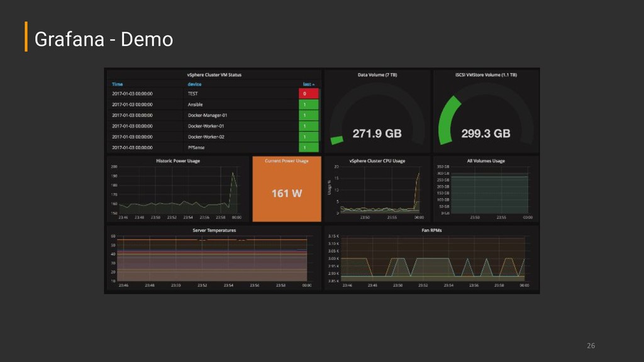This screenshot has width=644, height=362.
Task: Click the green '1' status cell for PFSense
Action: pyautogui.click(x=309, y=147)
